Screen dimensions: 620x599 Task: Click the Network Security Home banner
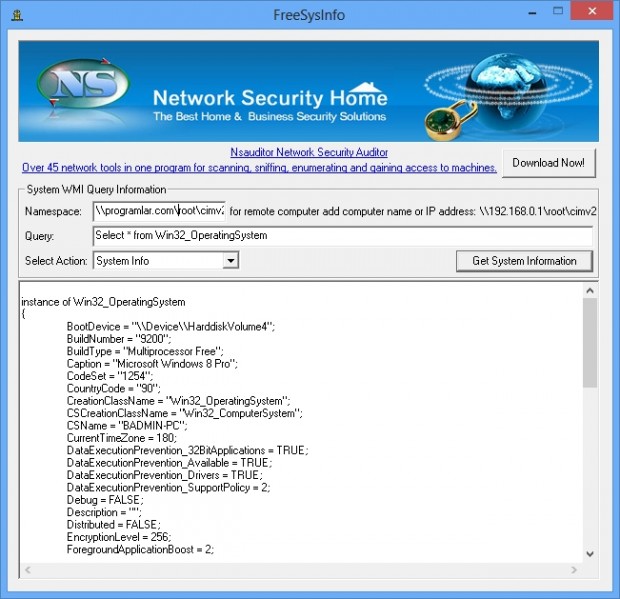click(308, 91)
